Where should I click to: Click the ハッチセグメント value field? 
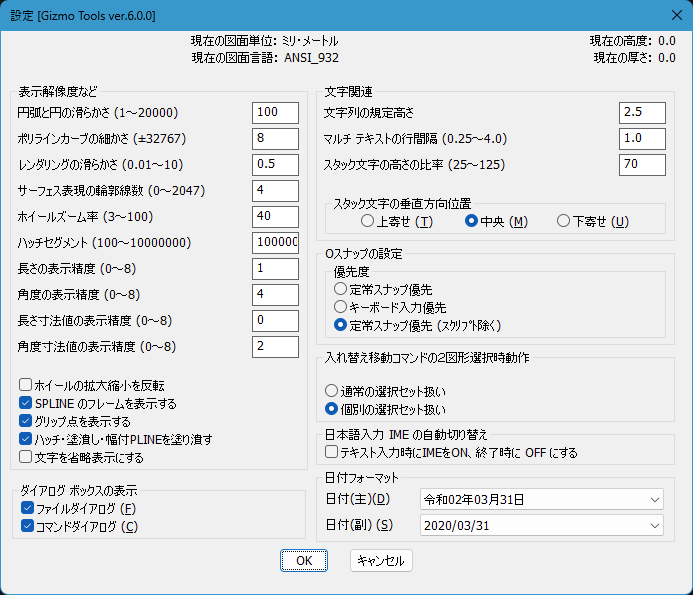(275, 242)
